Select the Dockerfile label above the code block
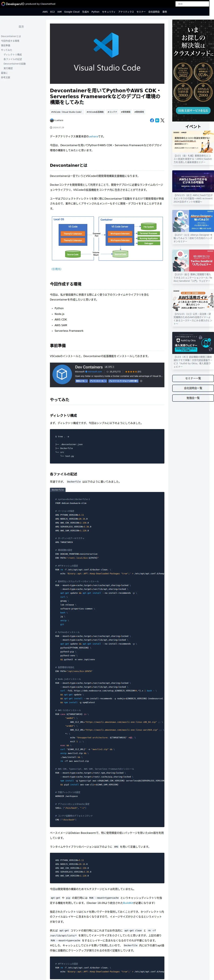The image size is (214, 980). pos(58,490)
